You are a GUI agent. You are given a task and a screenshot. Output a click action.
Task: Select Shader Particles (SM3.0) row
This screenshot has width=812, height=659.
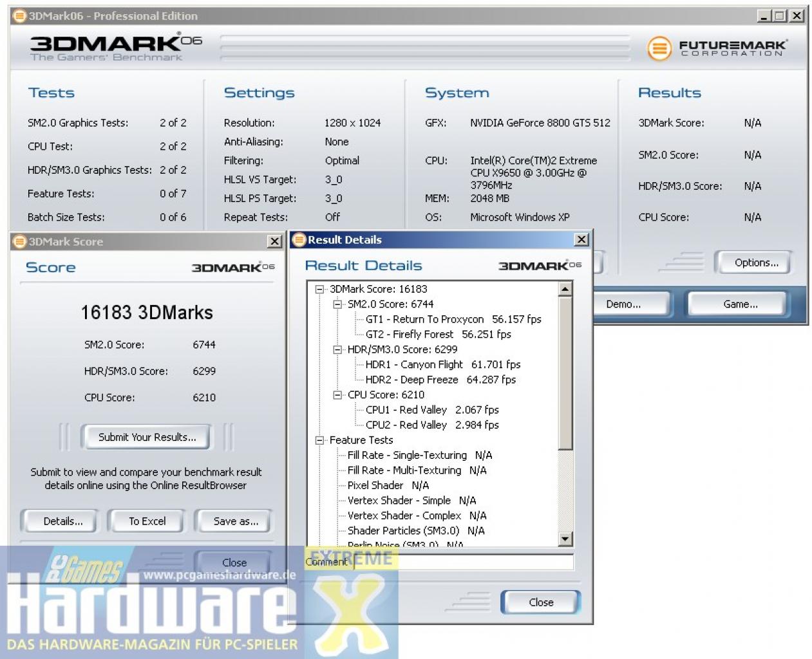click(x=416, y=531)
